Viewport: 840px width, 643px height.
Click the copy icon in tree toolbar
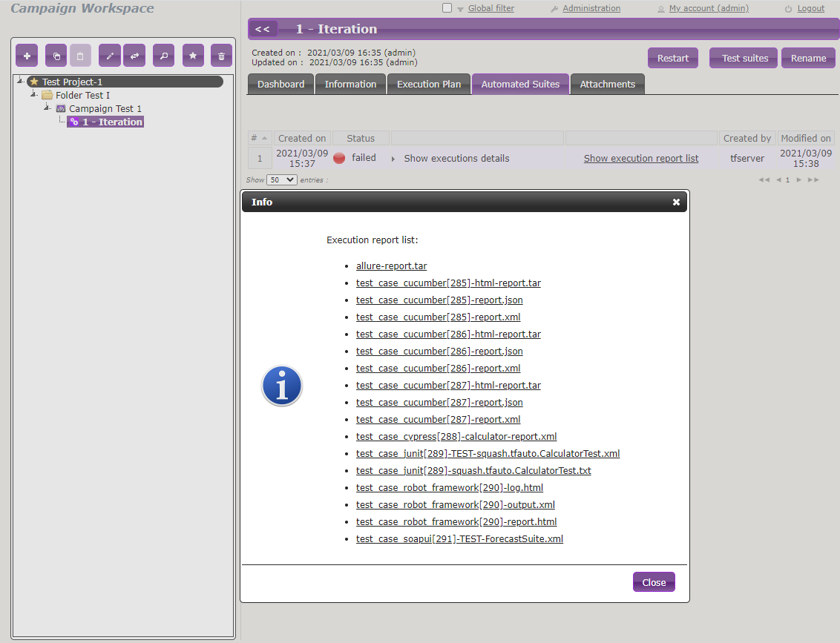point(56,56)
